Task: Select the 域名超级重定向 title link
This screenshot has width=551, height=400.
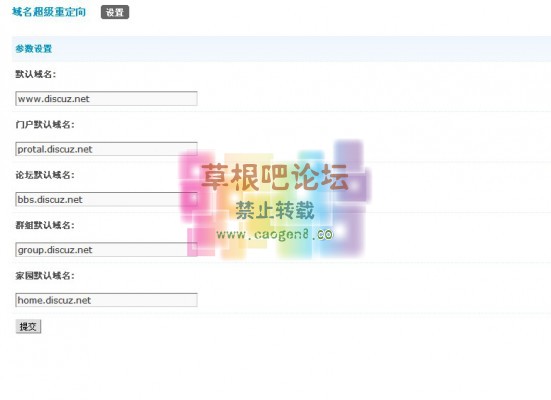Action: tap(49, 12)
